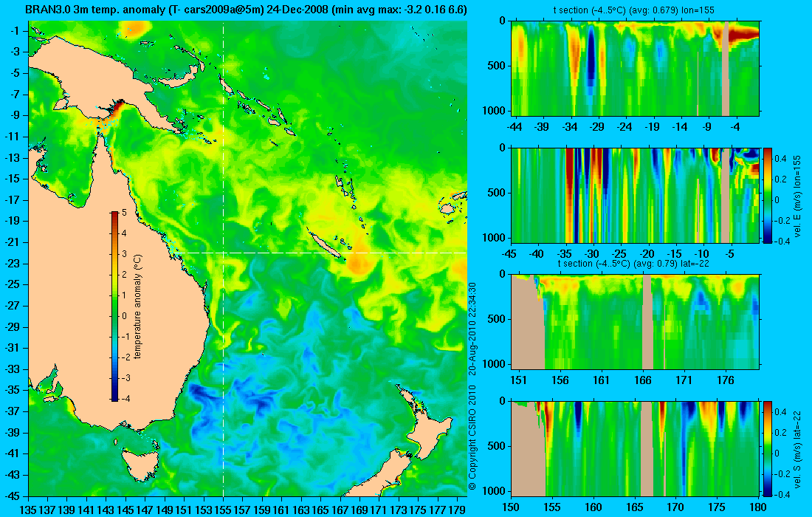Click the vel. E color bar

(x=767, y=196)
